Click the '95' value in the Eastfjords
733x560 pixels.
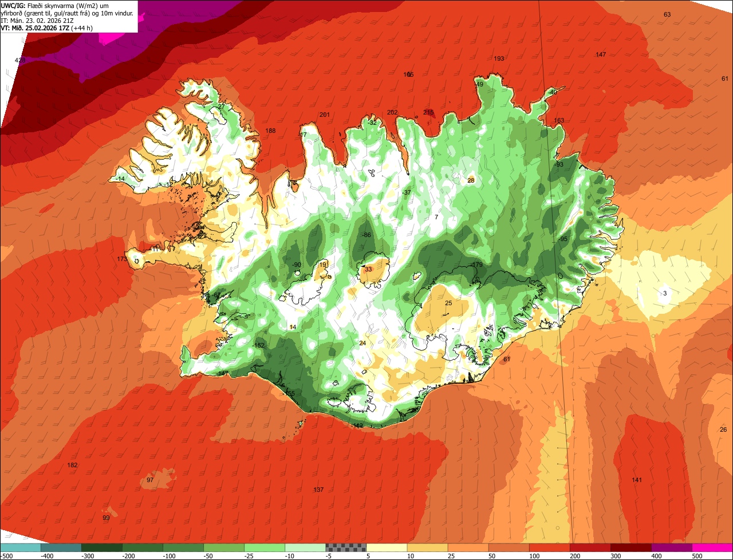tap(563, 239)
